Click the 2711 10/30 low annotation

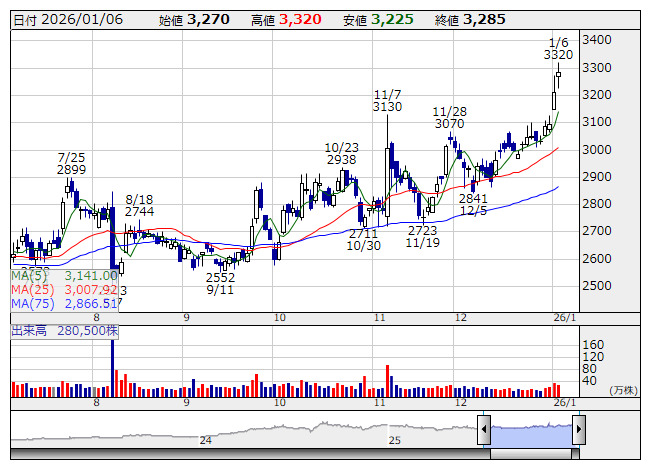(364, 240)
